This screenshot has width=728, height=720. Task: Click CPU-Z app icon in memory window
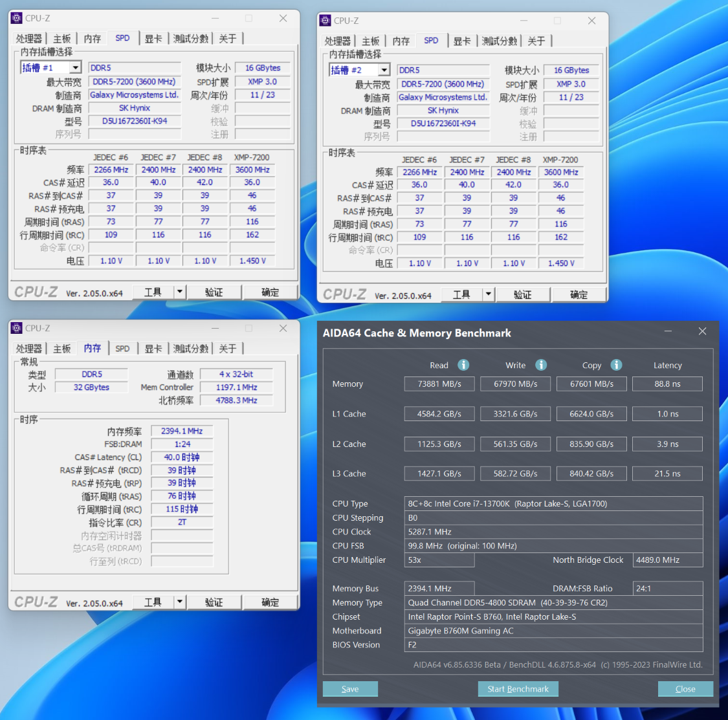coord(17,328)
